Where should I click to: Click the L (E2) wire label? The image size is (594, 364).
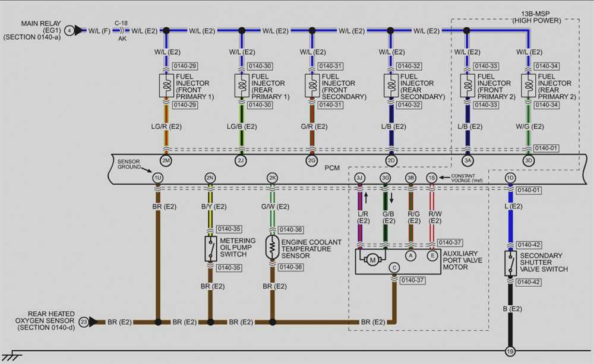coord(513,207)
